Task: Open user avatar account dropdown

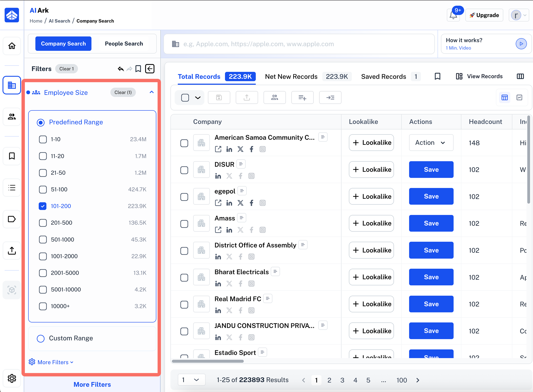Action: pos(519,15)
